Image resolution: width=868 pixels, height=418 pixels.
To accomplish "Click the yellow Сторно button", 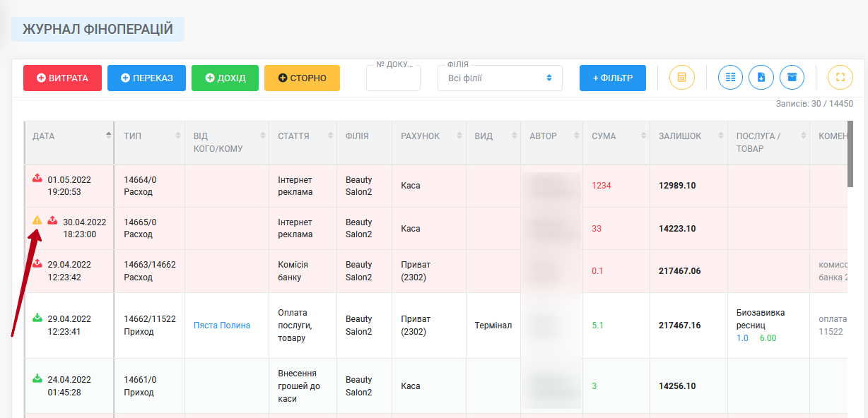I will click(302, 78).
